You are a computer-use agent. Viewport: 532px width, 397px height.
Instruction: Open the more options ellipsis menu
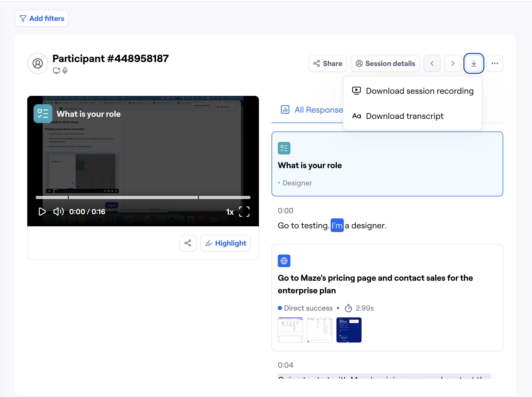point(495,63)
